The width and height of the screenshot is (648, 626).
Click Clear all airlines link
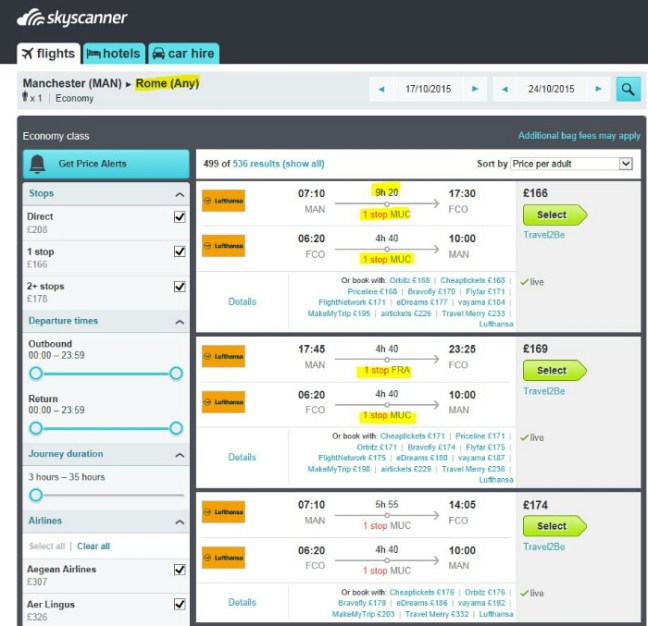[93, 546]
